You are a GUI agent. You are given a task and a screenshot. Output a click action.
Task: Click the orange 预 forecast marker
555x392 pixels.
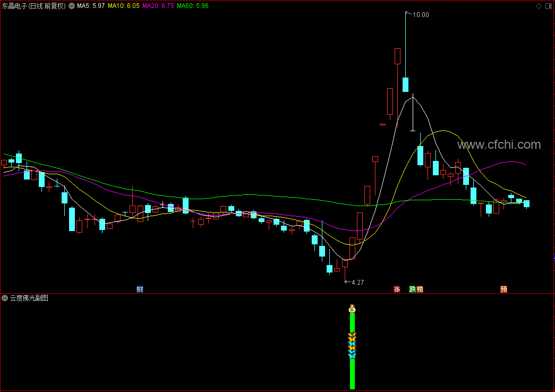[x=503, y=289]
